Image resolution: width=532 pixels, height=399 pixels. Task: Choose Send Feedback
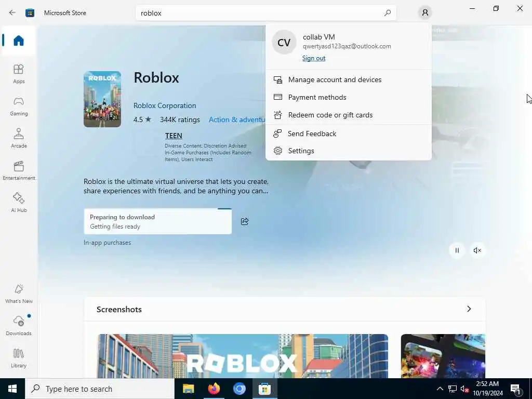coord(349,134)
